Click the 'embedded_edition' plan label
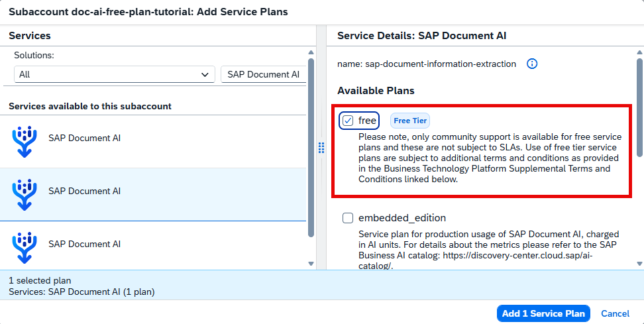 coord(402,217)
